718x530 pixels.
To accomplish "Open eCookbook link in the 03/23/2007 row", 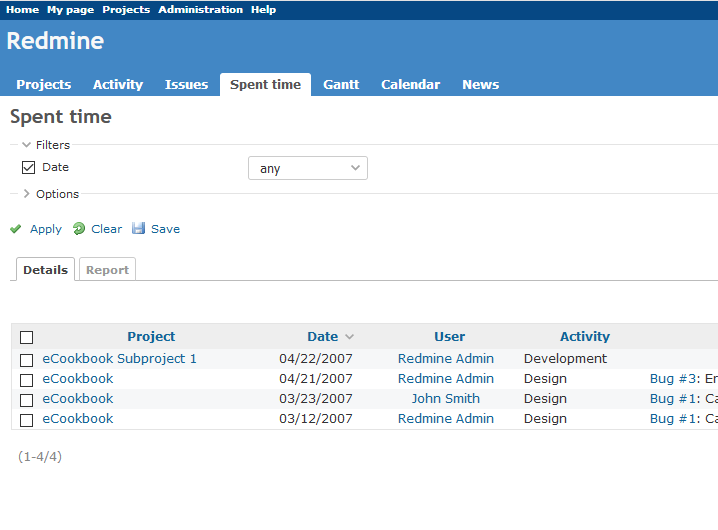I will click(78, 399).
